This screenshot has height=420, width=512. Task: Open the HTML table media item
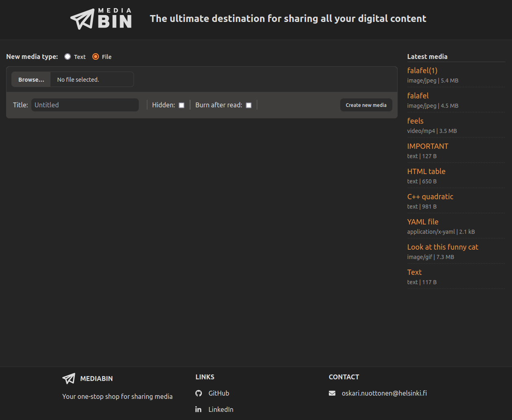click(x=426, y=171)
